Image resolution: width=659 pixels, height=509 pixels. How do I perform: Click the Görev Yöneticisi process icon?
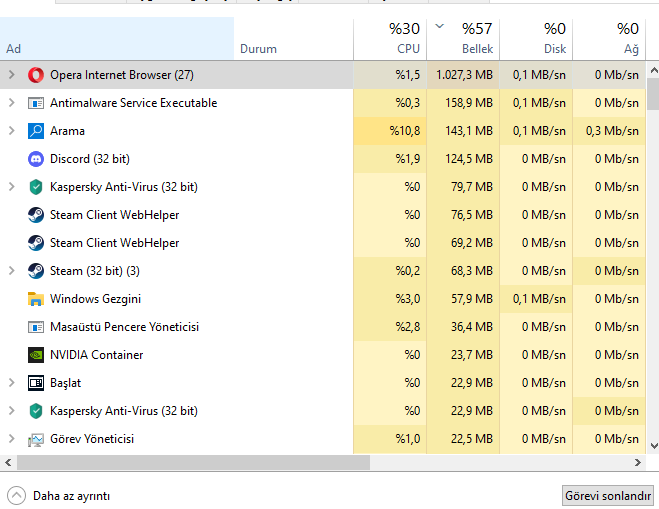pos(36,439)
